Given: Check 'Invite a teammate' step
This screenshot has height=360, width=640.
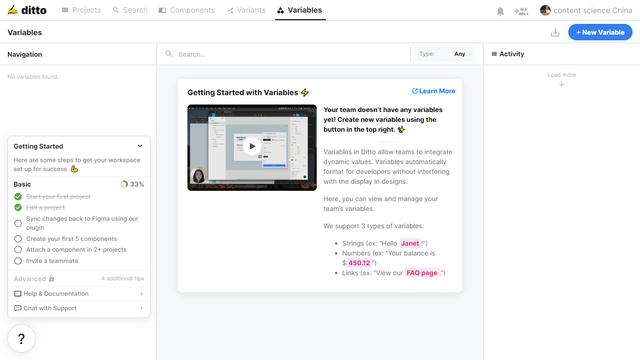Looking at the screenshot, I should [18, 261].
